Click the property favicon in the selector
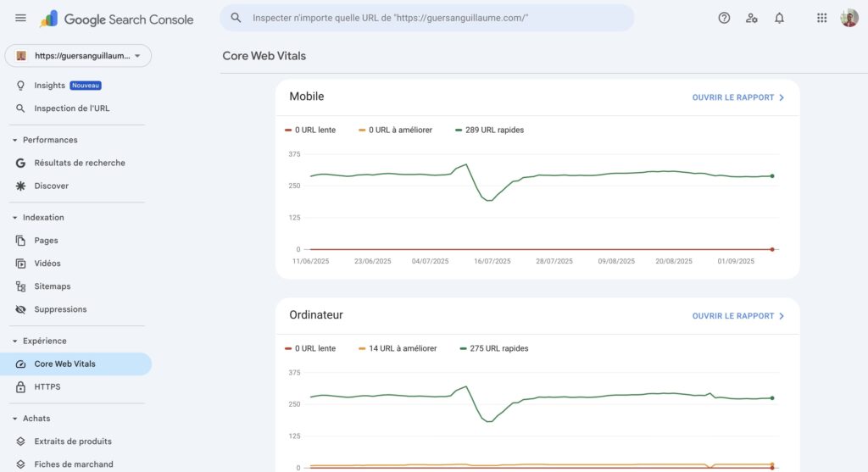 [21, 55]
